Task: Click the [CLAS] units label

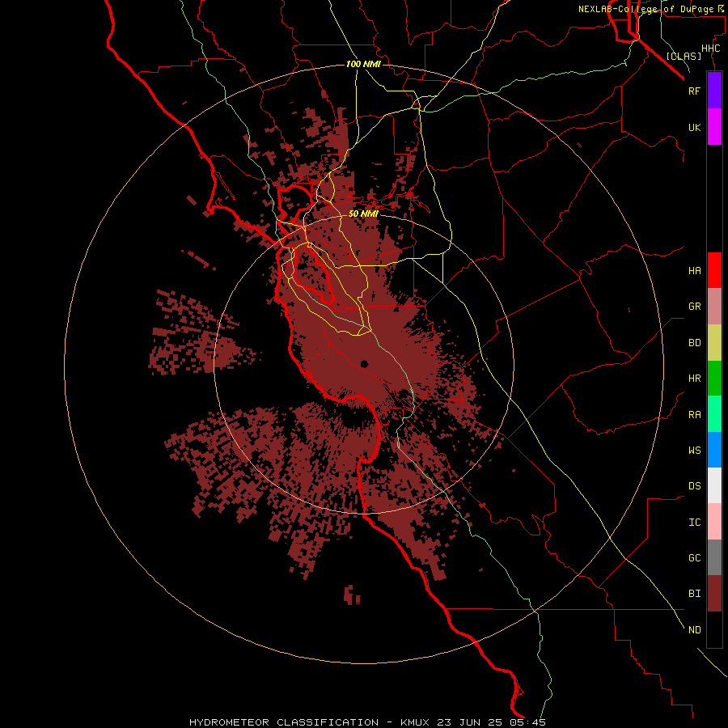Action: (684, 56)
